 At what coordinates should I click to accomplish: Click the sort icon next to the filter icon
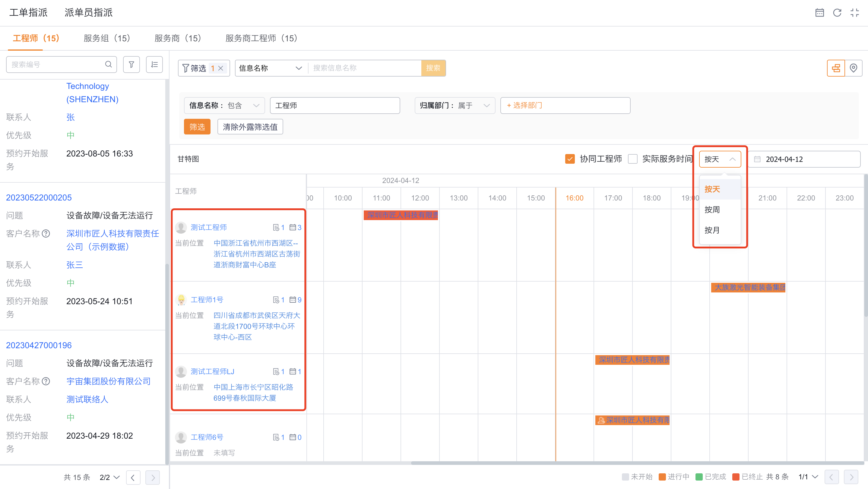154,64
